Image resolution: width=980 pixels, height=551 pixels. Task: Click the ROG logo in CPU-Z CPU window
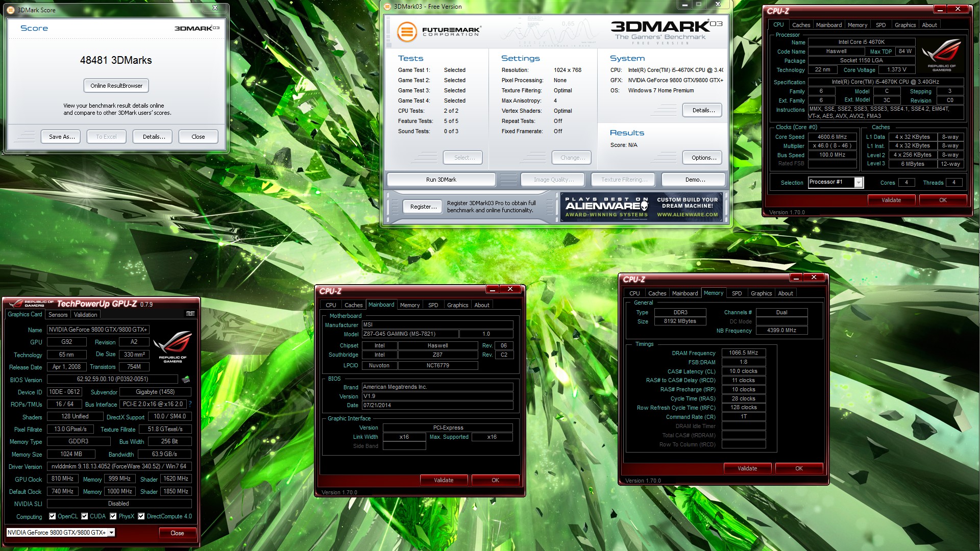pyautogui.click(x=942, y=55)
